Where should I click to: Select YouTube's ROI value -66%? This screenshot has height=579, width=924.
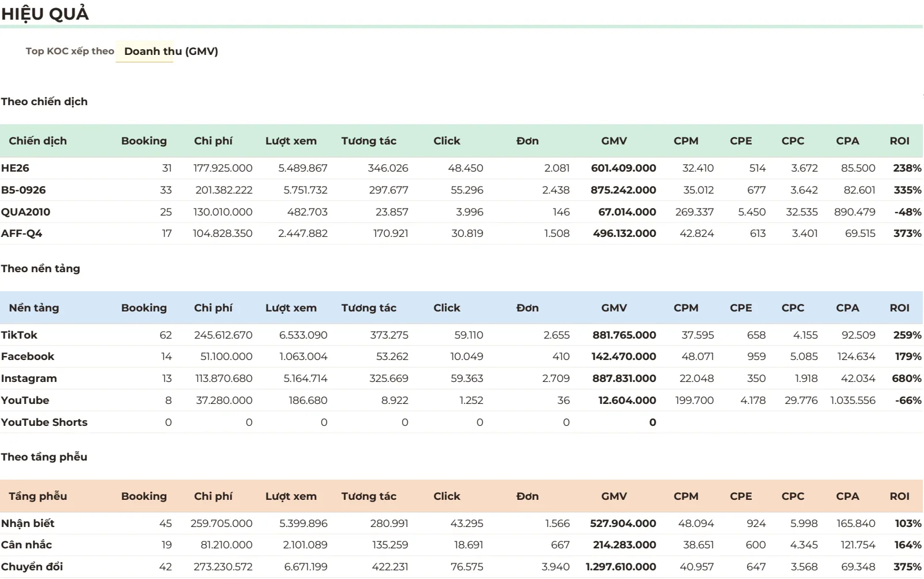[908, 400]
